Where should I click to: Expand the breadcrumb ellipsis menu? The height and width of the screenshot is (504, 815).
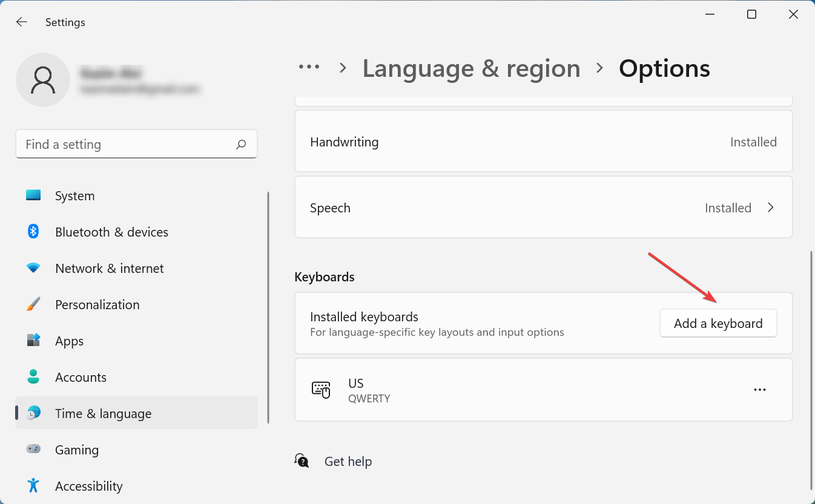pyautogui.click(x=309, y=68)
